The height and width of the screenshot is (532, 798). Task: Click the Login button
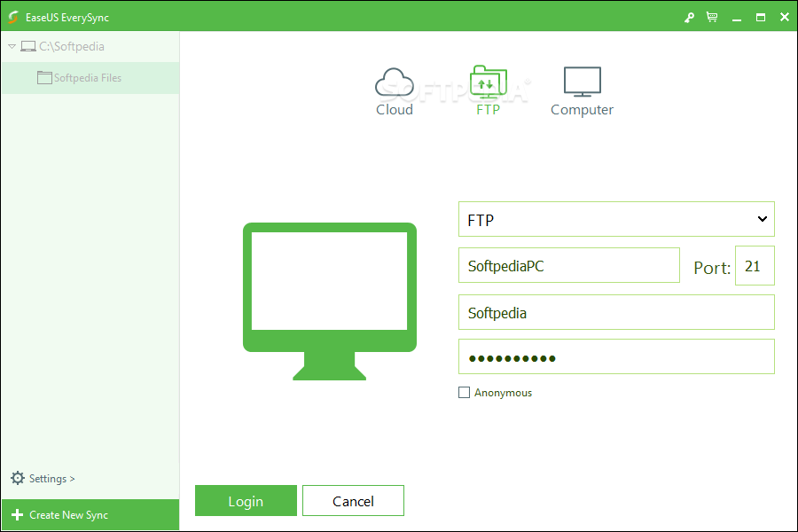246,501
